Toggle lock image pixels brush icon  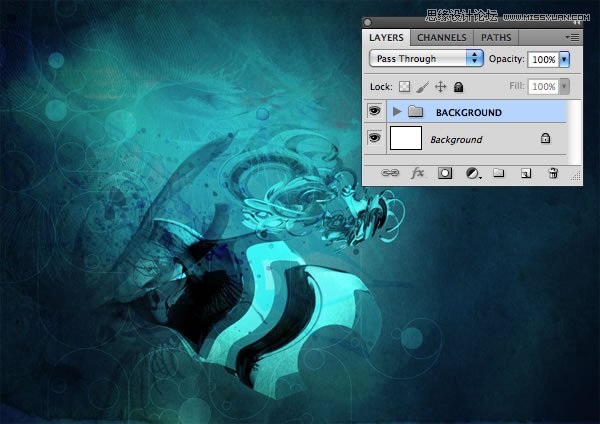(x=422, y=87)
